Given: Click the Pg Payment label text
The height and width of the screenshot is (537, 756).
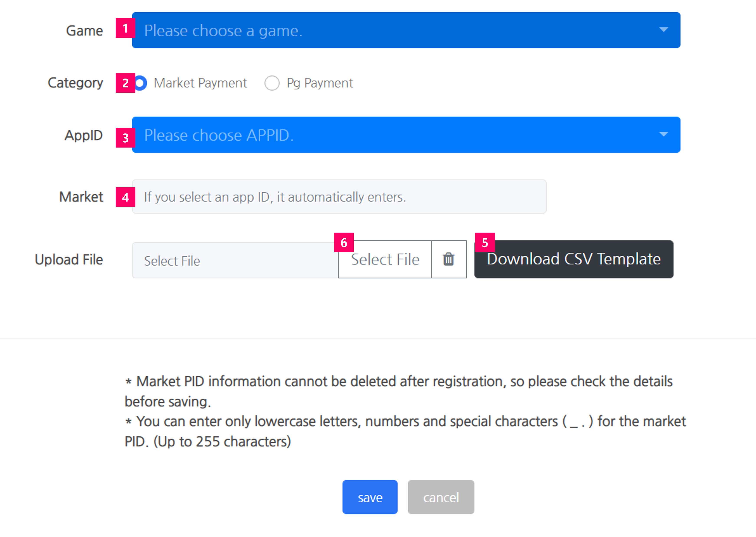Looking at the screenshot, I should [x=320, y=83].
